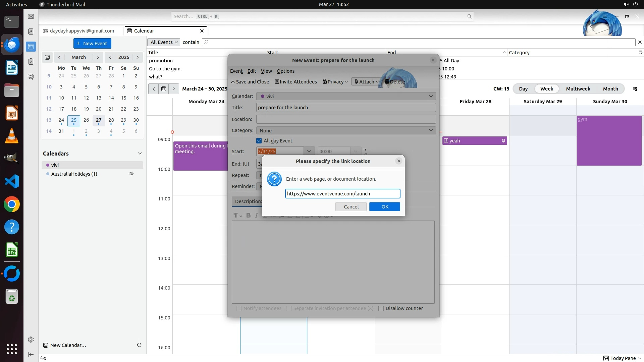The width and height of the screenshot is (644, 362).
Task: Select the vivi calendar with purple dot
Action: click(55, 165)
